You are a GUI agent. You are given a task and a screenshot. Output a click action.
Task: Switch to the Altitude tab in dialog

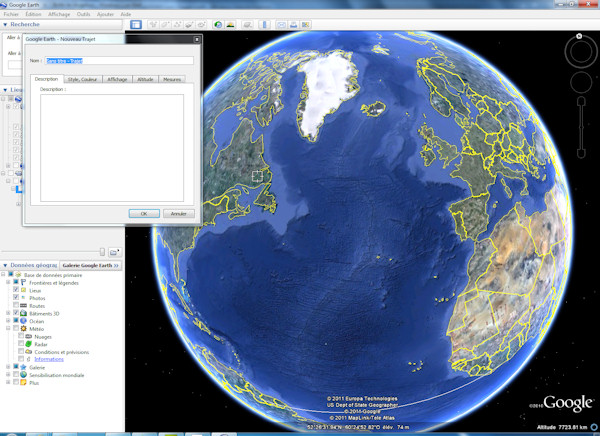(x=145, y=79)
